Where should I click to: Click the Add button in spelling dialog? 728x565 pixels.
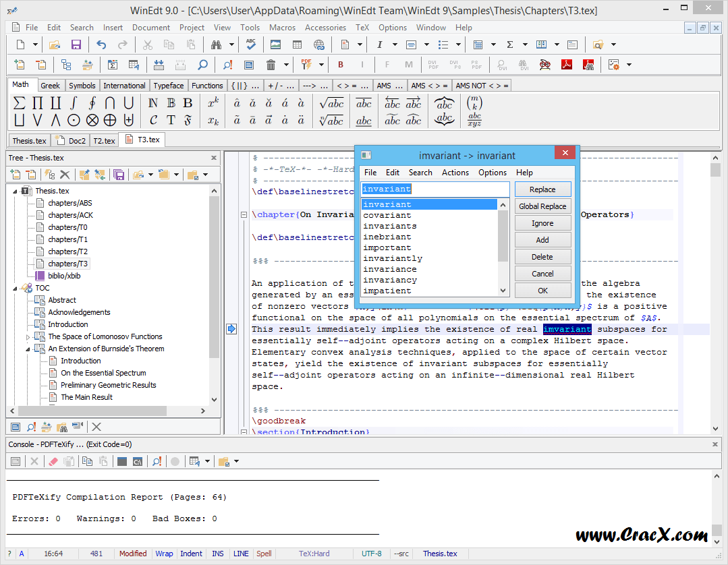coord(542,240)
